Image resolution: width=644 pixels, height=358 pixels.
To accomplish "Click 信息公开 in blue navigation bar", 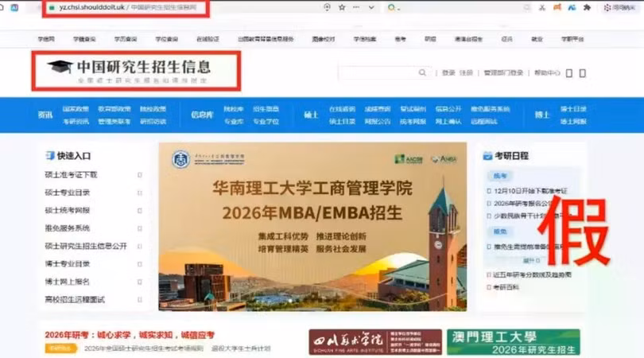I will 448,109.
